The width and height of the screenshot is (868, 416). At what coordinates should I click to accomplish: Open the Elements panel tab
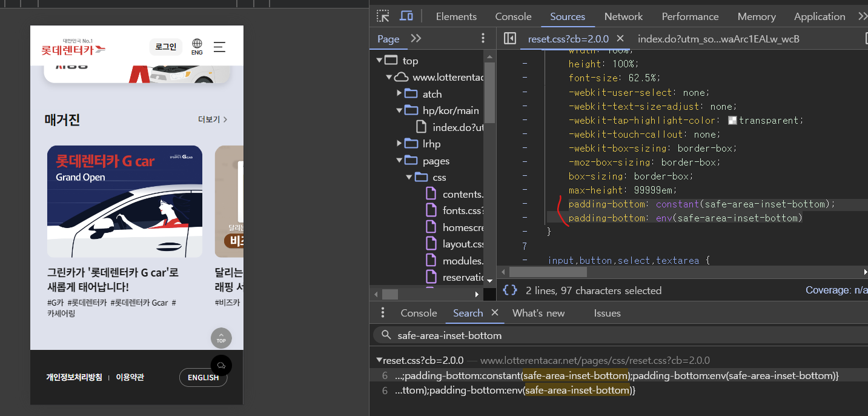456,16
